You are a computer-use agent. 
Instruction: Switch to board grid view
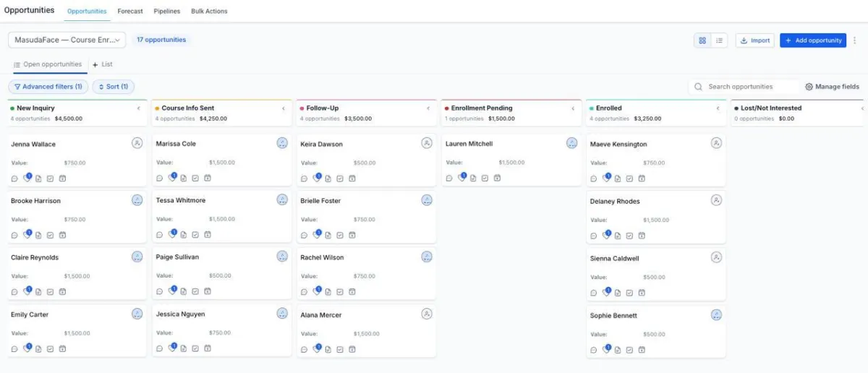coord(702,40)
